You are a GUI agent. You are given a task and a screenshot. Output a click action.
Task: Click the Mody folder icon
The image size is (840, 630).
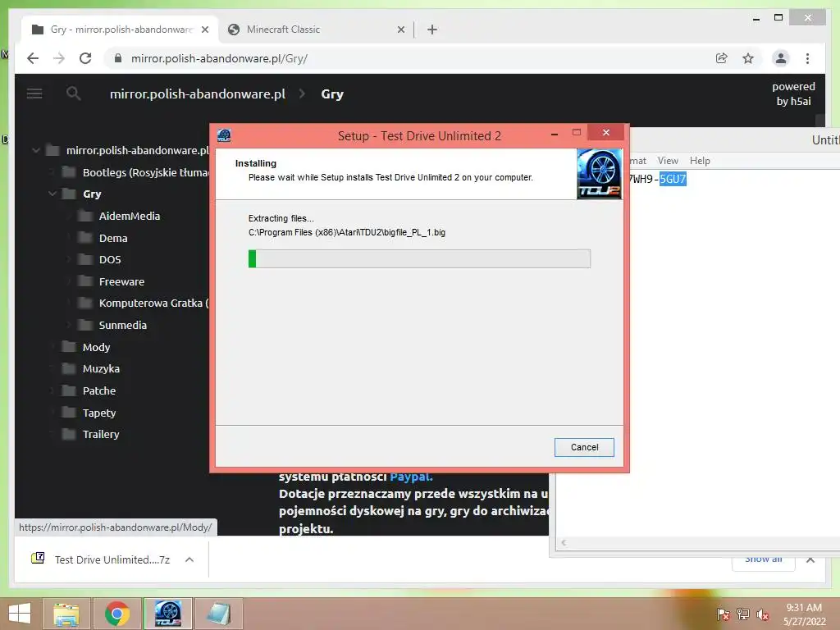point(69,347)
